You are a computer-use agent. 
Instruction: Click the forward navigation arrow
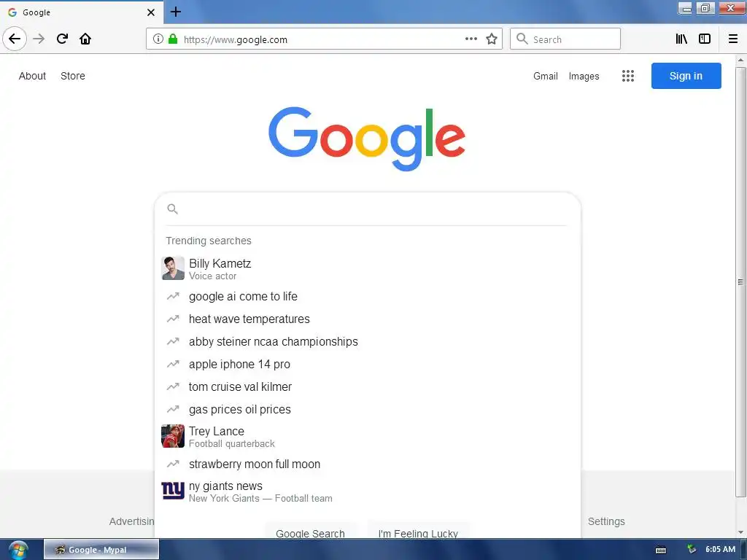pos(39,39)
